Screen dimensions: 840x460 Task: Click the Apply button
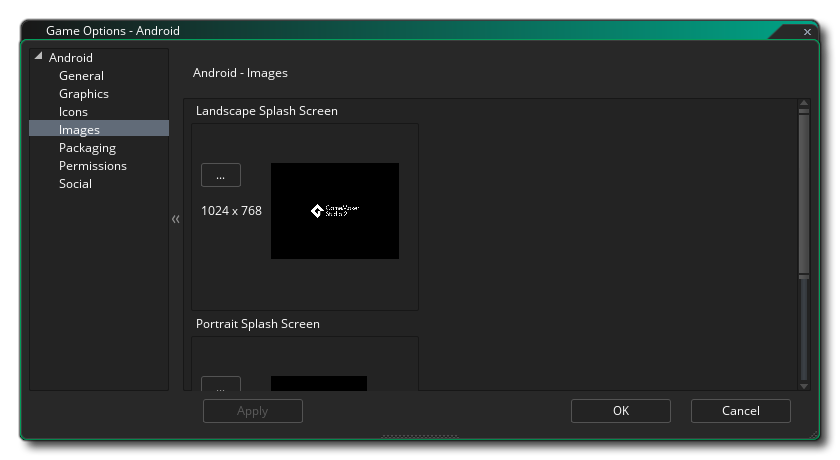(253, 411)
